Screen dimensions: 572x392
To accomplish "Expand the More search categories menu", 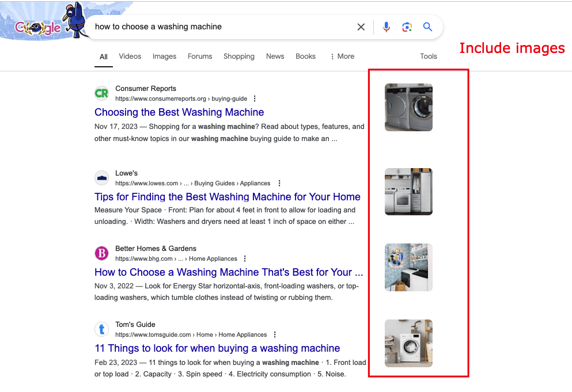I will point(342,56).
